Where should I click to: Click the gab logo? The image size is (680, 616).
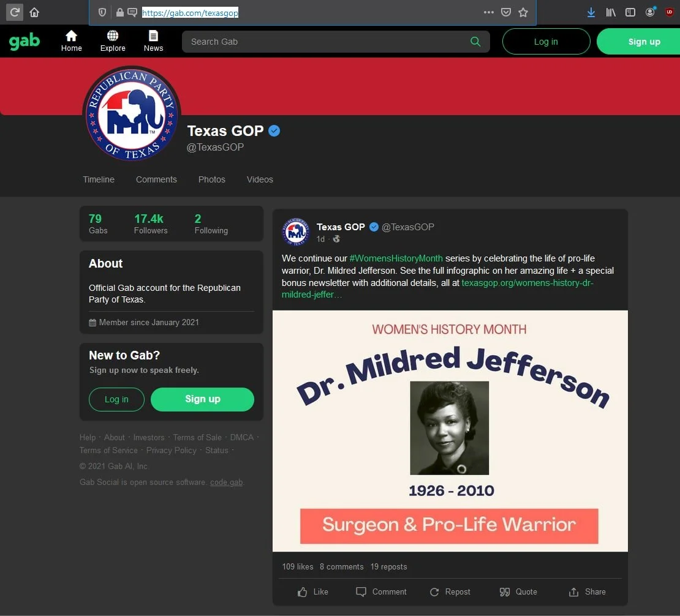[x=25, y=41]
